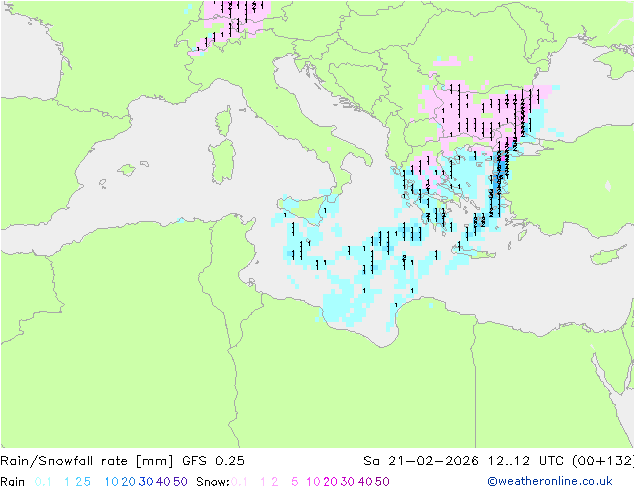Select Rain legend value 50
Image resolution: width=634 pixels, height=490 pixels.
[x=180, y=482]
